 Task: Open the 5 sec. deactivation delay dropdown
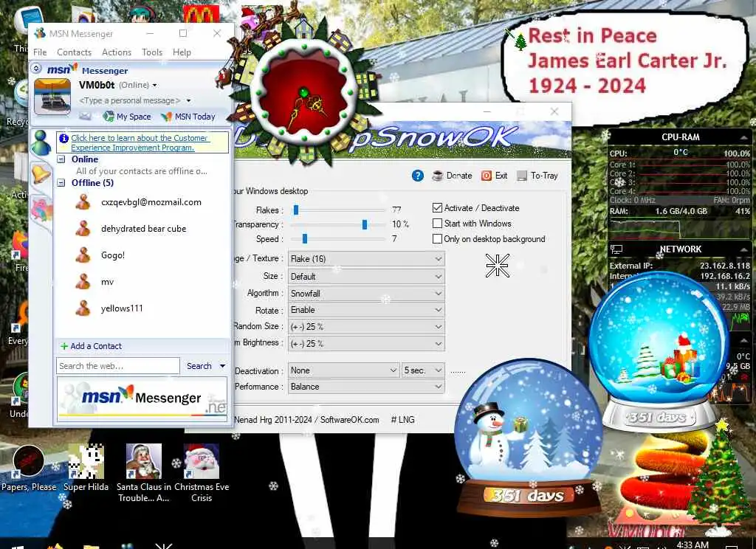423,370
